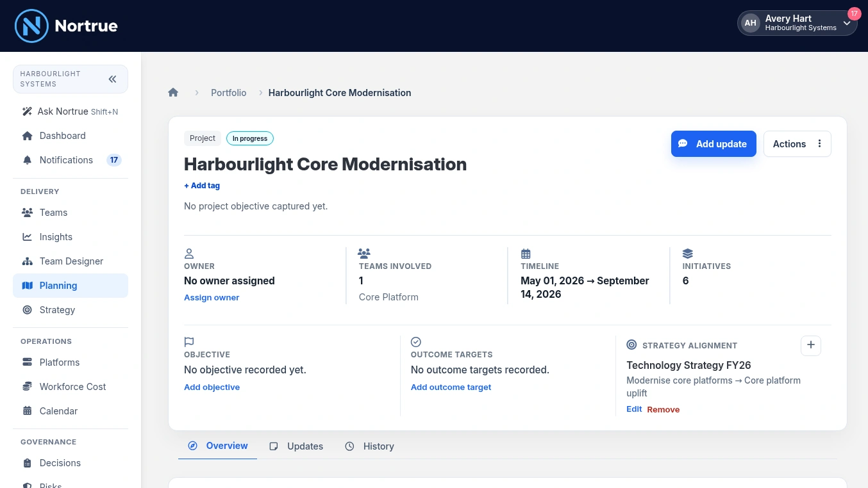Open Ask Nortrue assistant
Screen dimensions: 868x488
tap(71, 111)
